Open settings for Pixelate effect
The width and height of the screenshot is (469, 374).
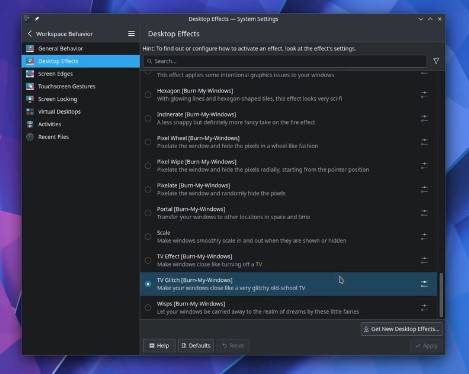pos(424,189)
